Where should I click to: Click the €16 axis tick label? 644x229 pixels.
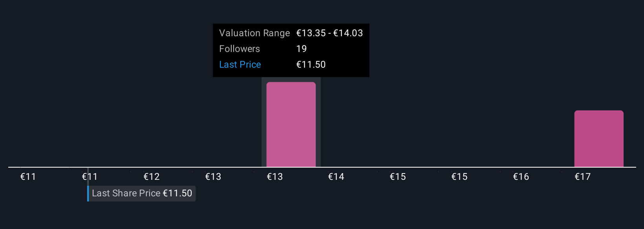[x=521, y=177]
